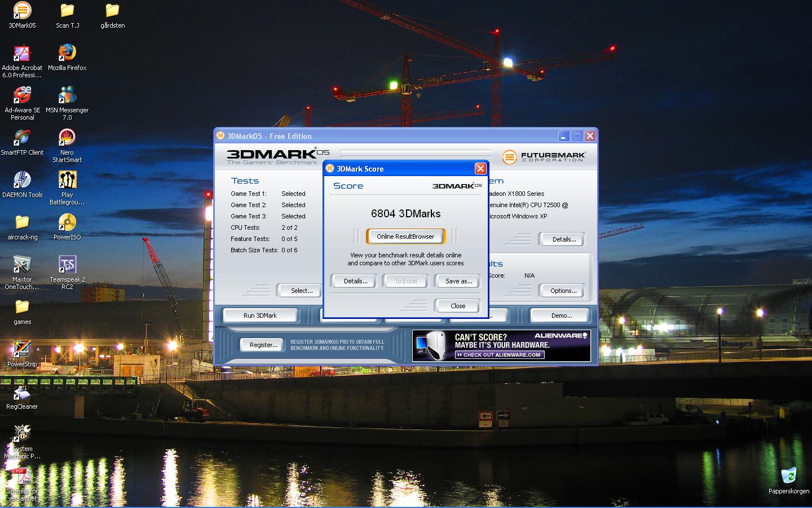Click Run 3DMark button
Viewport: 812px width, 508px height.
(x=260, y=316)
